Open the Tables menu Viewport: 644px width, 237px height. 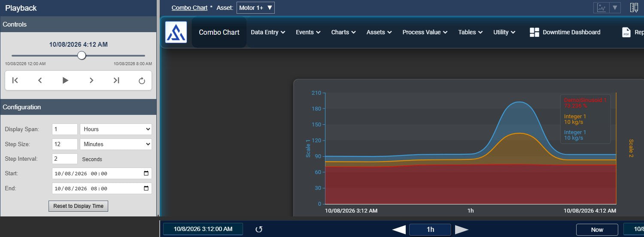click(471, 32)
